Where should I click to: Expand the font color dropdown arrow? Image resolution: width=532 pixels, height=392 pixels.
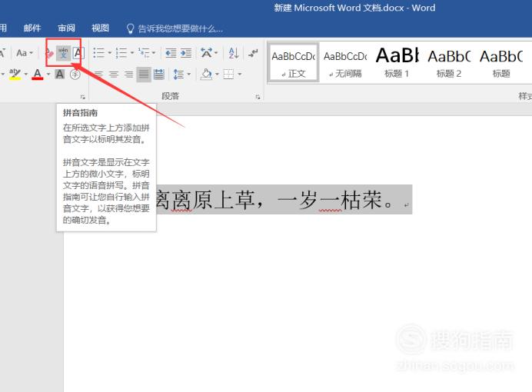point(48,74)
